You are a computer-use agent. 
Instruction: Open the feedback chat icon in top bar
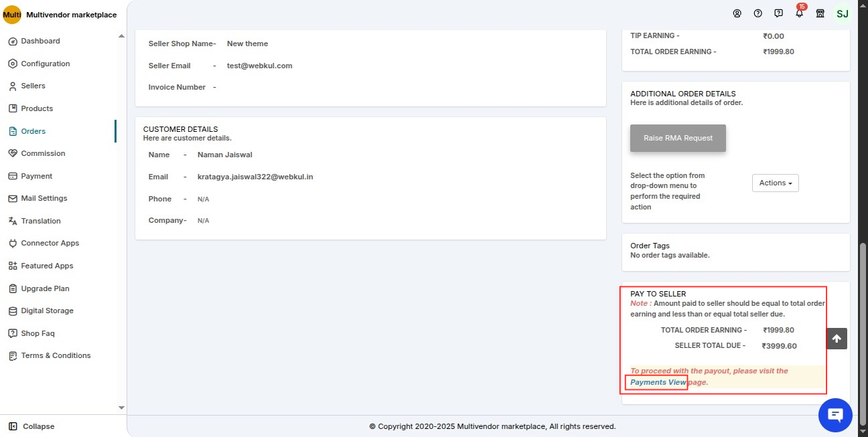coord(778,13)
